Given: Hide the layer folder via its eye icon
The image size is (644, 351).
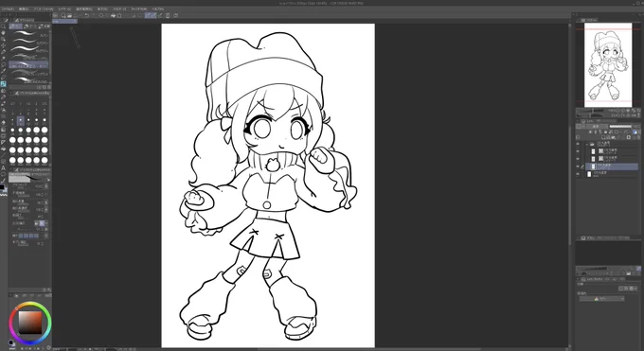Looking at the screenshot, I should coord(578,144).
